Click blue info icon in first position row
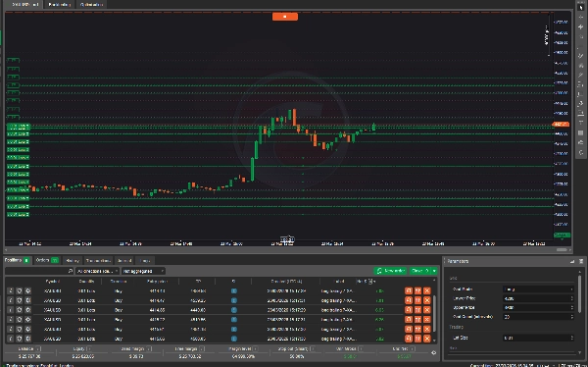The width and height of the screenshot is (588, 367). [234, 290]
